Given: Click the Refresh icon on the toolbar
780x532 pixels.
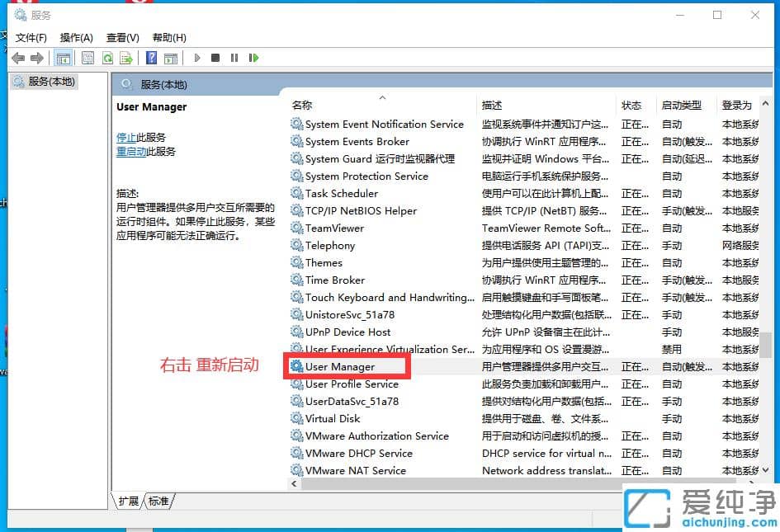Looking at the screenshot, I should click(108, 58).
